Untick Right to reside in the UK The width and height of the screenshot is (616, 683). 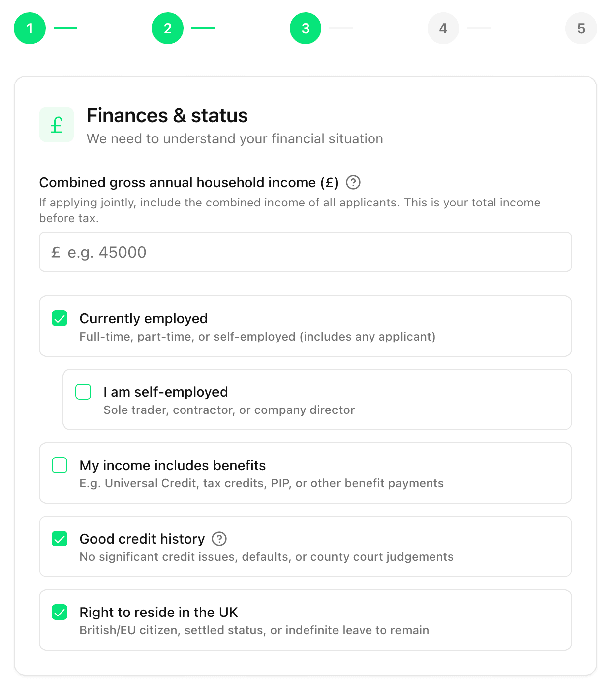pos(60,612)
